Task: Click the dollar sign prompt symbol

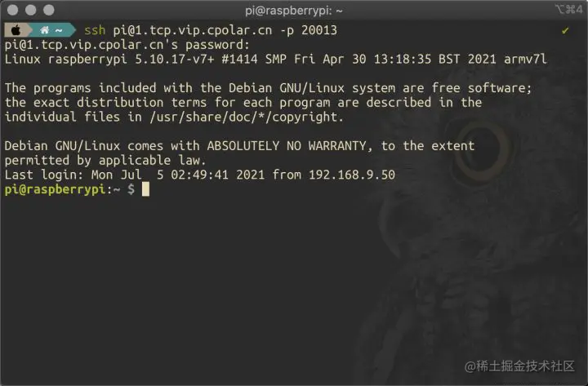Action: click(131, 189)
